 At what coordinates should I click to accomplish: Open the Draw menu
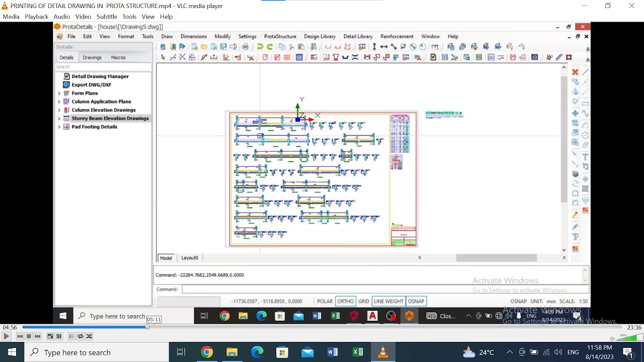point(167,37)
